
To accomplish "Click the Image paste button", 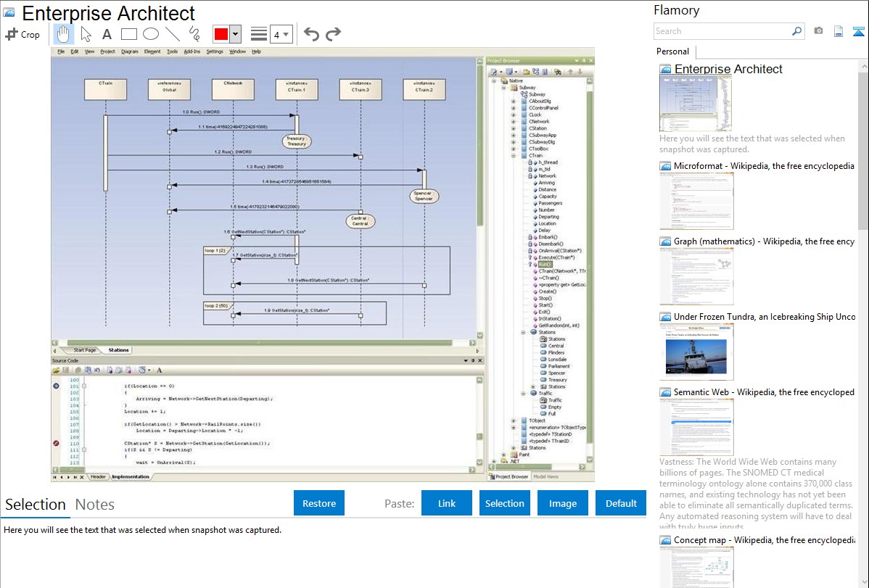I will [x=563, y=503].
